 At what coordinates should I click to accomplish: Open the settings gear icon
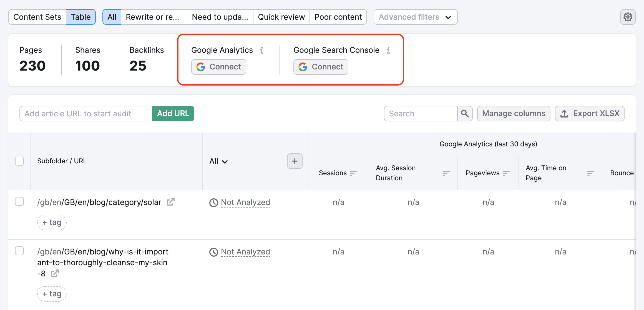(x=628, y=17)
